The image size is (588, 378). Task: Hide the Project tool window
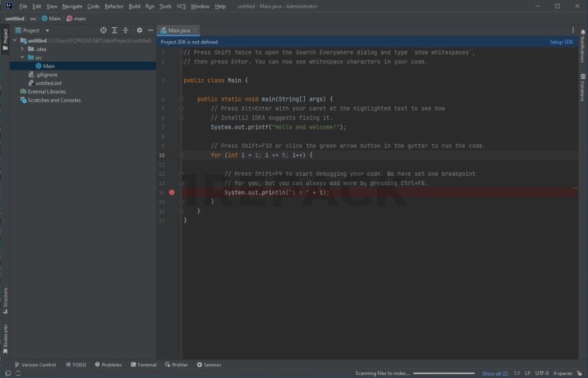pos(149,30)
